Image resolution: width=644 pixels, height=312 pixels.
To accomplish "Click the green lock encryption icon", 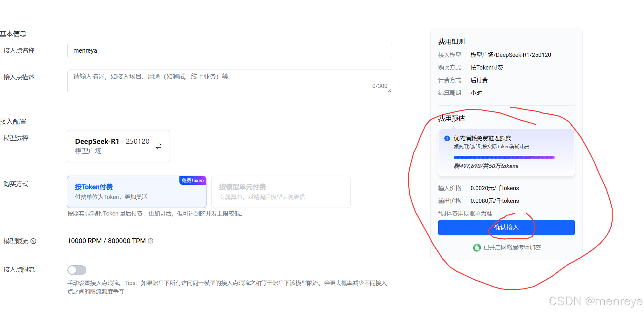I will coord(477,247).
